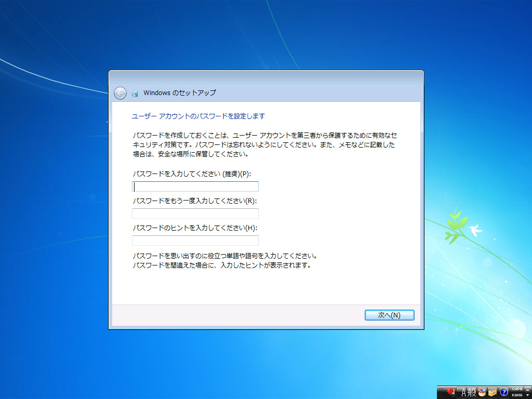The image size is (532, 399).
Task: Minimize the IME language bar
Action: coord(527,389)
